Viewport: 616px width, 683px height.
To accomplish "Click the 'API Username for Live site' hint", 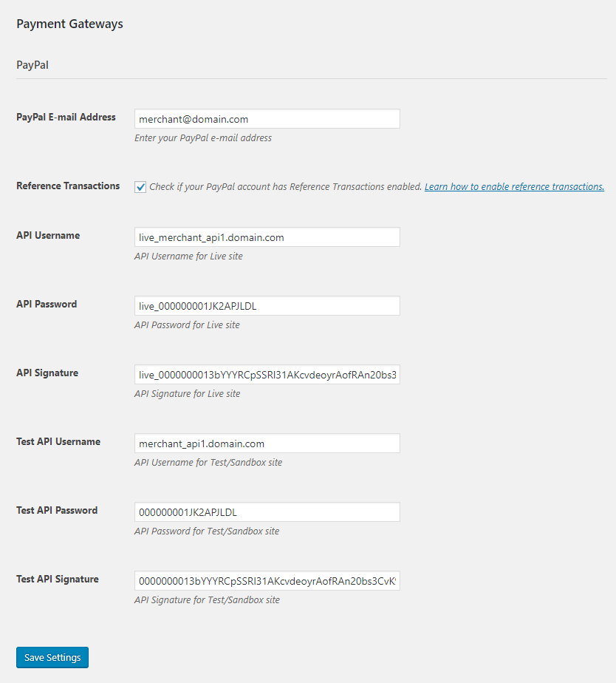I will [188, 256].
